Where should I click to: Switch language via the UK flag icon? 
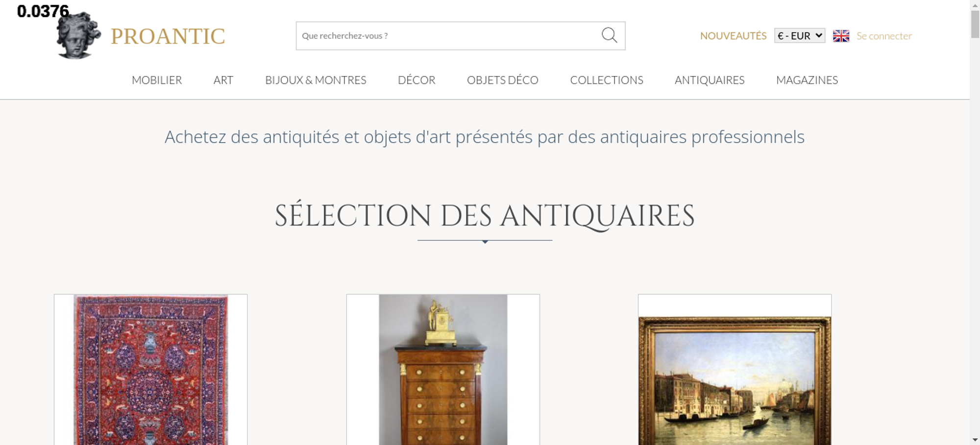(841, 36)
